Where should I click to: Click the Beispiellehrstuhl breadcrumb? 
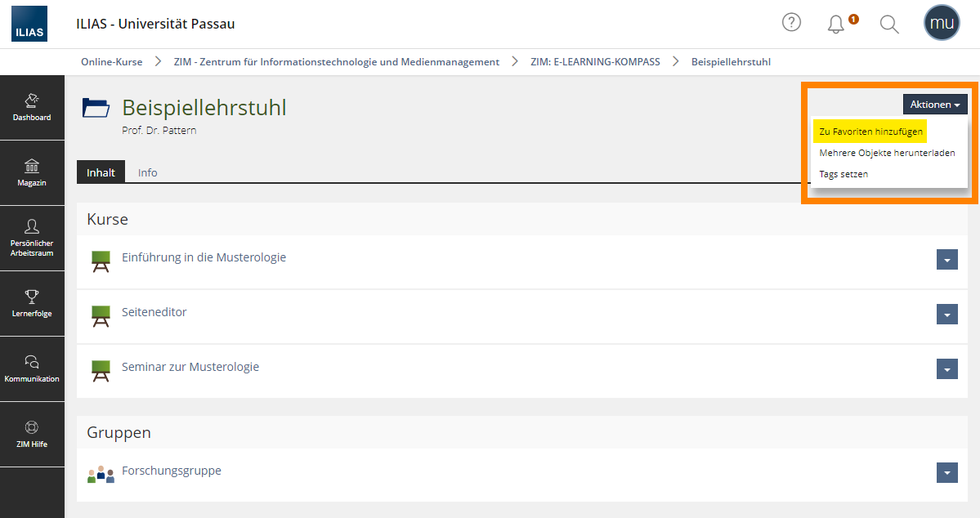tap(731, 62)
